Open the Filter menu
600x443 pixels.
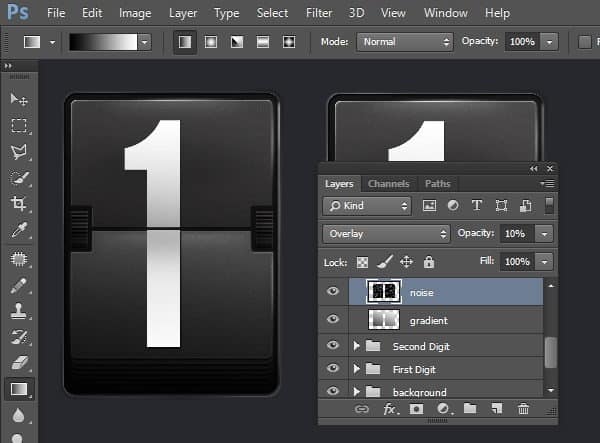319,13
